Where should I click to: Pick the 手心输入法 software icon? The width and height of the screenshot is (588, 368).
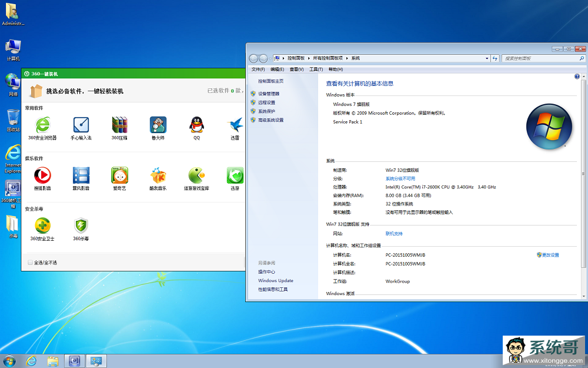click(x=81, y=125)
